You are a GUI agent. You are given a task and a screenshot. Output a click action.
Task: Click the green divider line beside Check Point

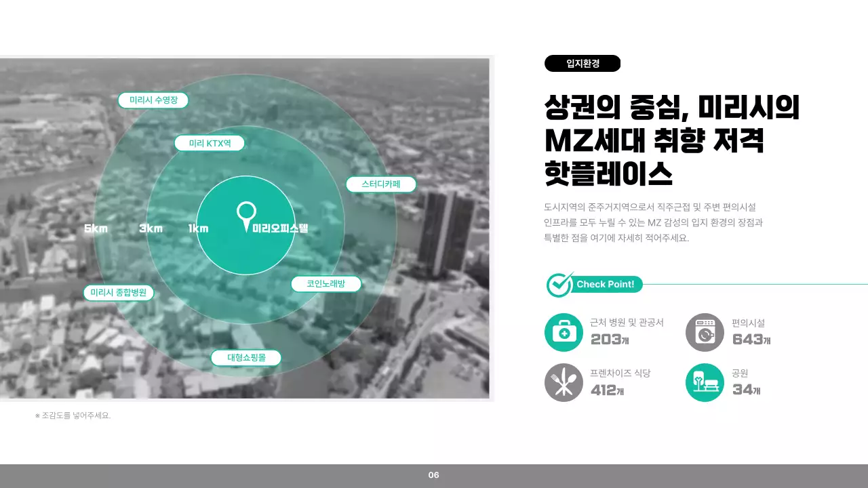(x=753, y=285)
